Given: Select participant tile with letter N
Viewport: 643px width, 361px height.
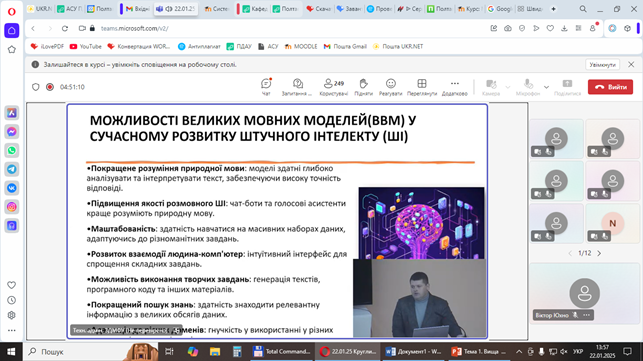Looking at the screenshot, I should [612, 224].
